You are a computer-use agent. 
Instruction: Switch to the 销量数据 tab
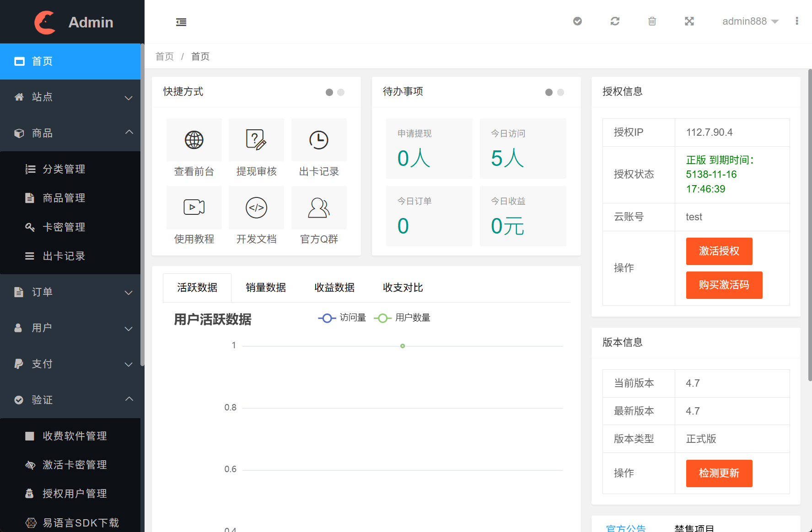[x=266, y=287]
